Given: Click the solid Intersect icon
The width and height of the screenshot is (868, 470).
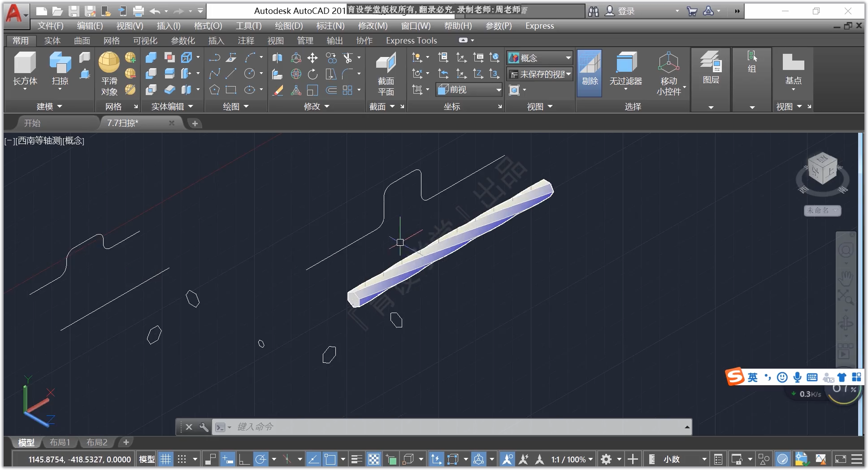Looking at the screenshot, I should click(151, 90).
